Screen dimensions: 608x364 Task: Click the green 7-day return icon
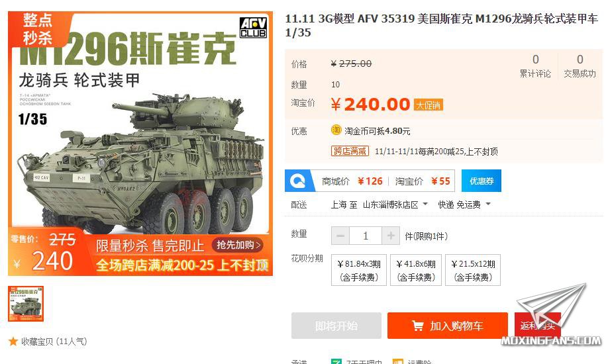(336, 361)
